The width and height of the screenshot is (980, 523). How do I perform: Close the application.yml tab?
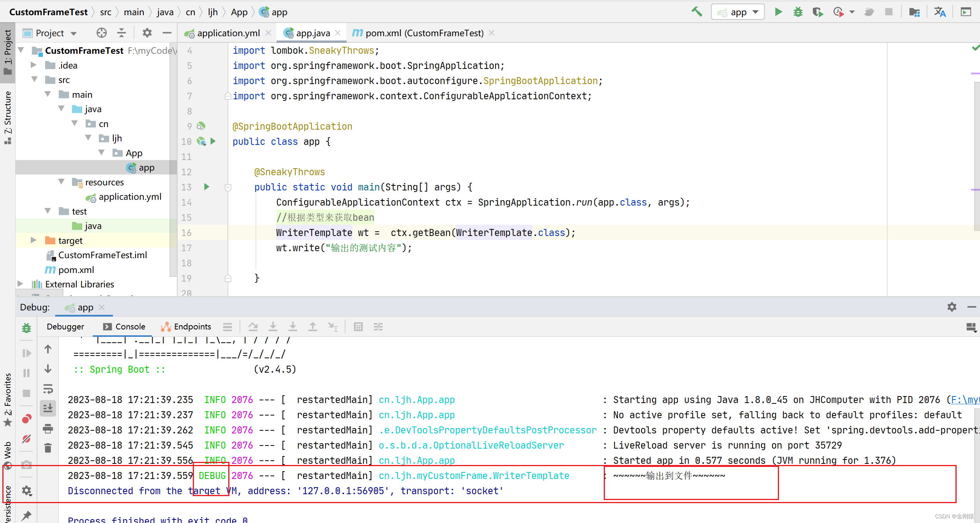coord(268,33)
